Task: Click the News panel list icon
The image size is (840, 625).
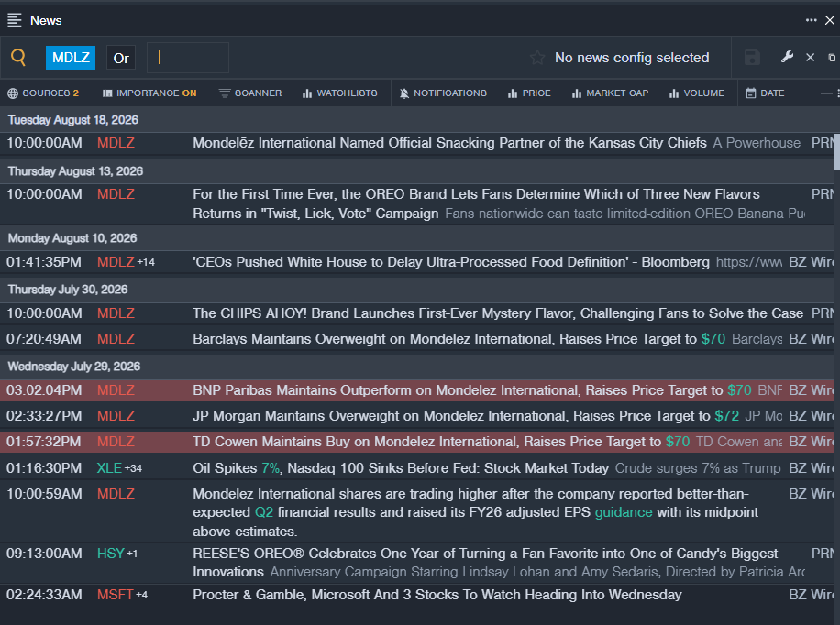Action: coord(15,20)
